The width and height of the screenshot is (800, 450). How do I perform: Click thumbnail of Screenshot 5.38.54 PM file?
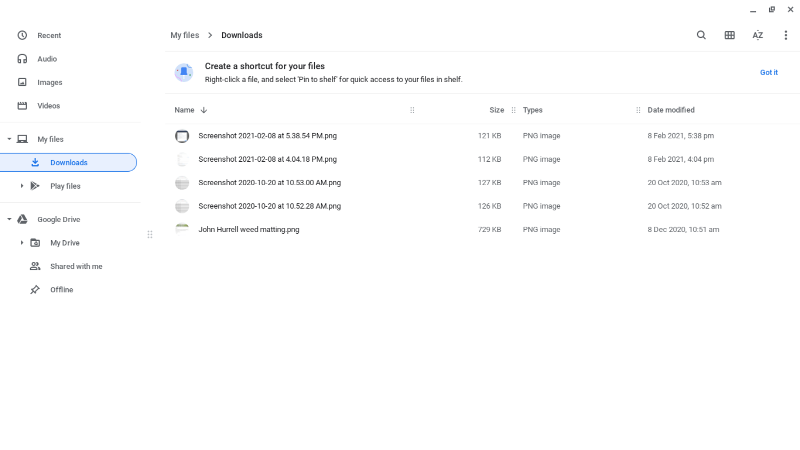(182, 136)
